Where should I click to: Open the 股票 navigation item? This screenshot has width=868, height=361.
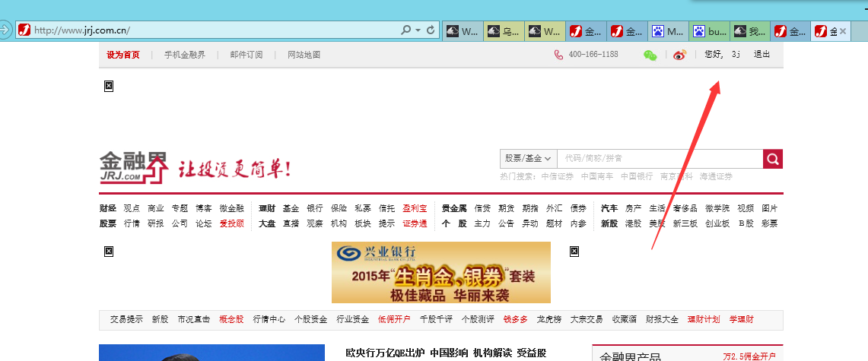(x=108, y=224)
